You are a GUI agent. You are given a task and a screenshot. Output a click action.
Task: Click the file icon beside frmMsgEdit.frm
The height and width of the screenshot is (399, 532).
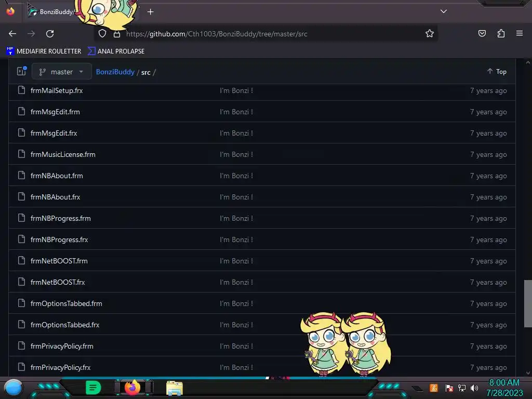pyautogui.click(x=21, y=111)
